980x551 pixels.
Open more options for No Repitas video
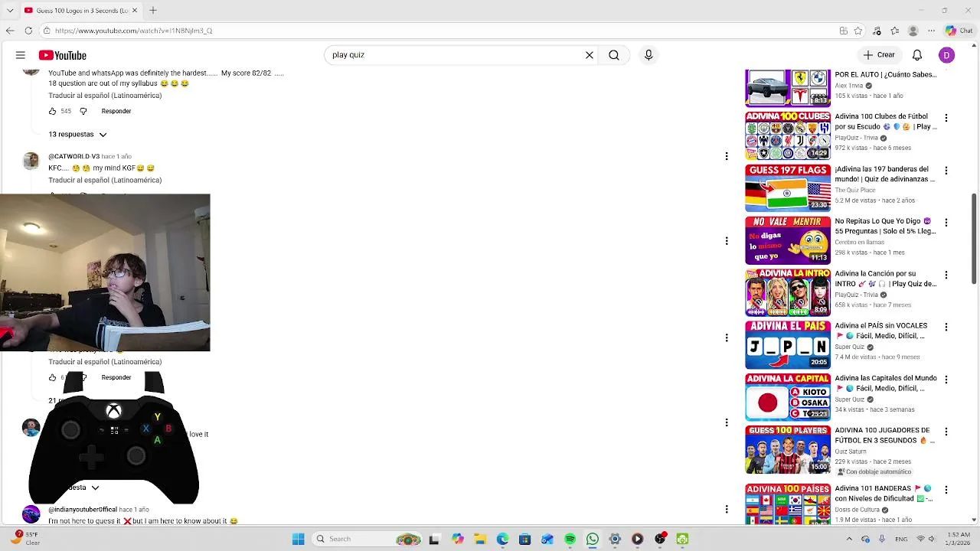coord(946,222)
